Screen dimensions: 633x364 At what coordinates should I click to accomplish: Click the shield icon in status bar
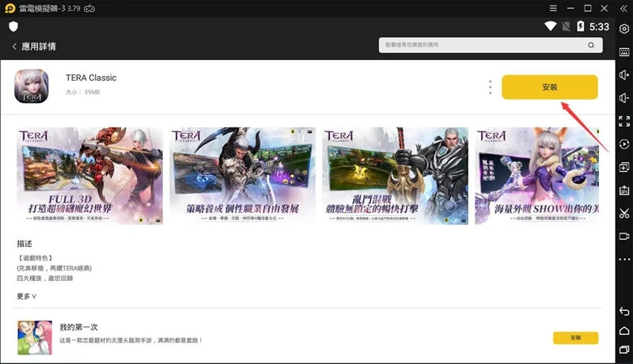tap(13, 27)
